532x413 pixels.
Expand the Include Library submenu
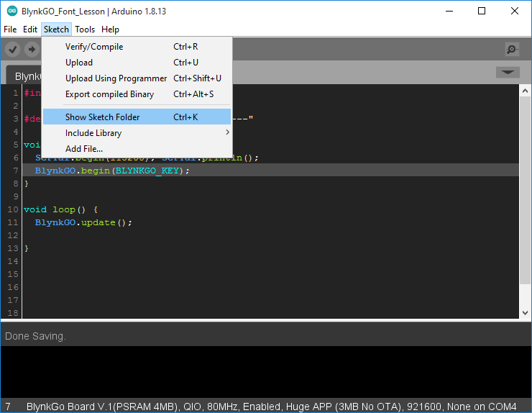point(137,133)
